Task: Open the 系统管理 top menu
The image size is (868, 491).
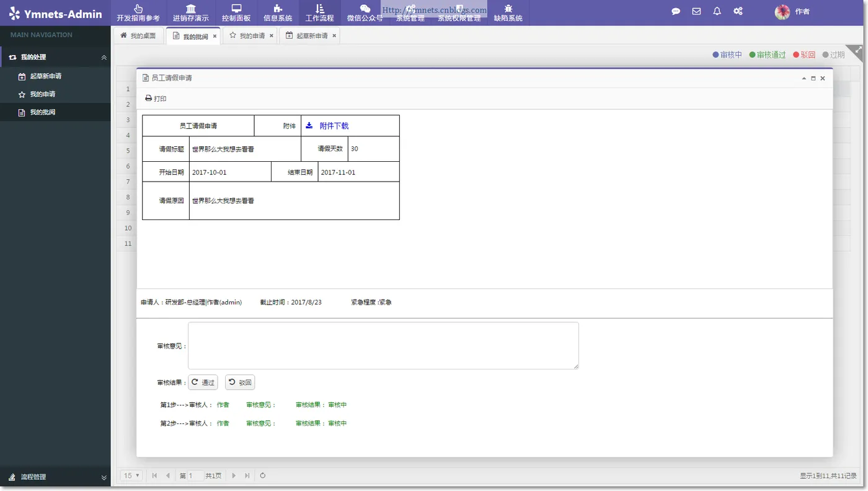Action: coord(410,13)
